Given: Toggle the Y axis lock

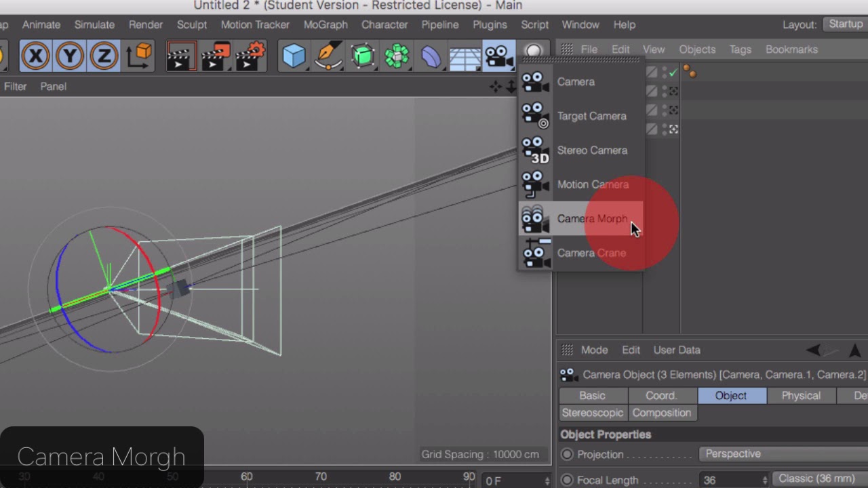Looking at the screenshot, I should click(x=69, y=56).
